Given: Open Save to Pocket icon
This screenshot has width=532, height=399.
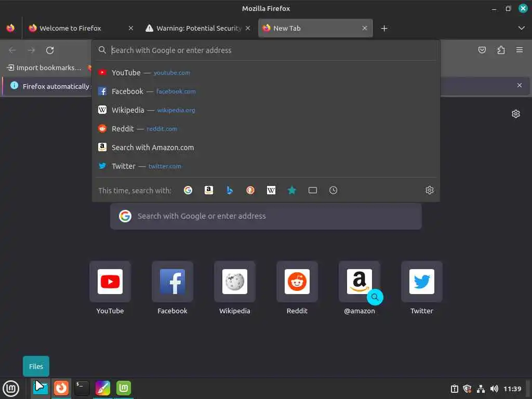Looking at the screenshot, I should (482, 50).
